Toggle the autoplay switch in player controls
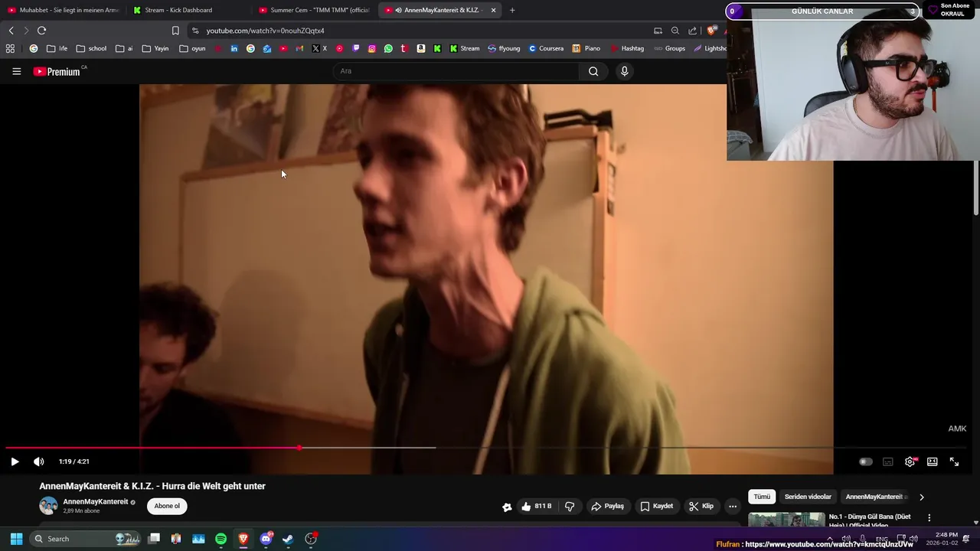 point(865,461)
